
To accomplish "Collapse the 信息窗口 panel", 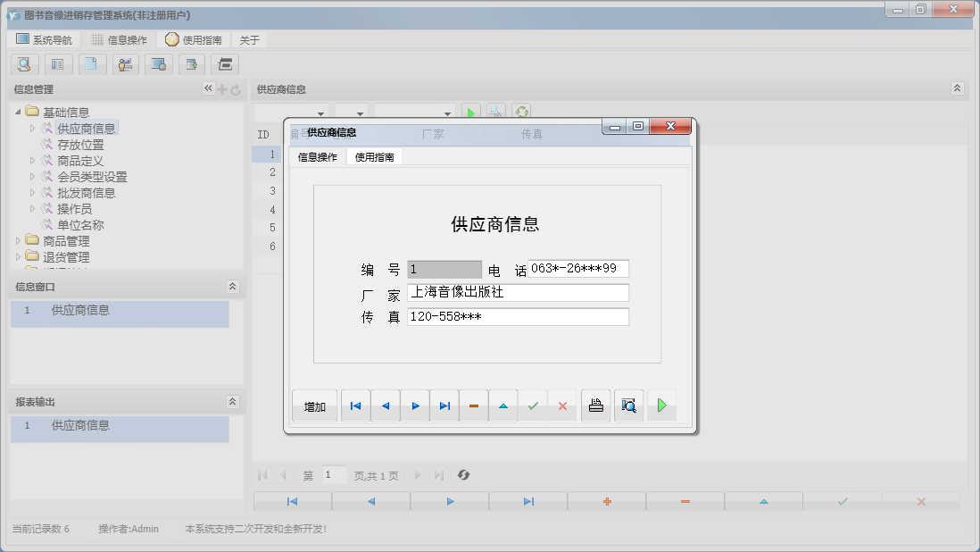I will (x=232, y=287).
